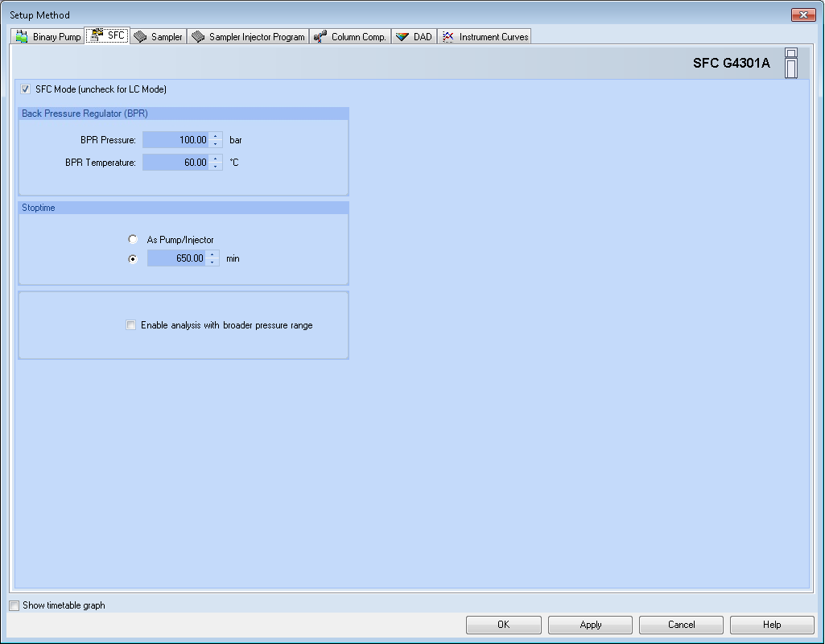The height and width of the screenshot is (644, 825).
Task: Click the DAD detector tab icon
Action: click(402, 37)
